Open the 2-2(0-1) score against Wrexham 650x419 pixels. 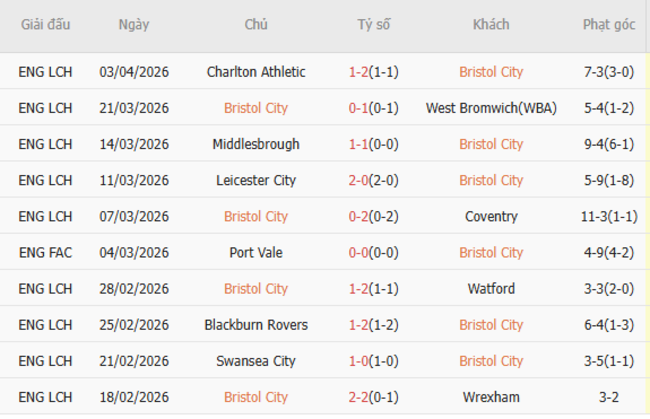(376, 397)
